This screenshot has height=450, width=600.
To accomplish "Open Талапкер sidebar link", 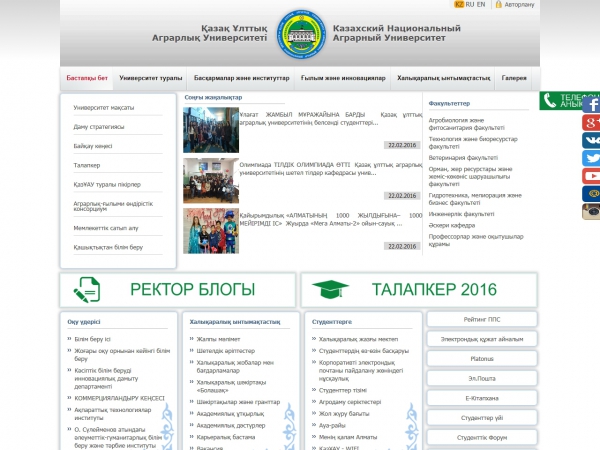I will coord(87,165).
